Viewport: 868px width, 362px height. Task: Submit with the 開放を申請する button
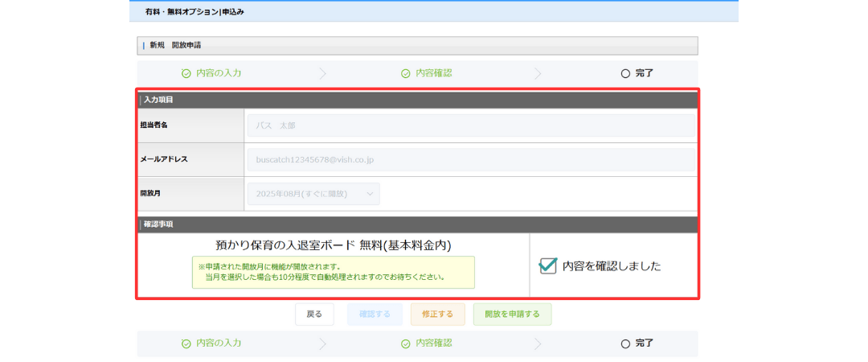point(512,314)
